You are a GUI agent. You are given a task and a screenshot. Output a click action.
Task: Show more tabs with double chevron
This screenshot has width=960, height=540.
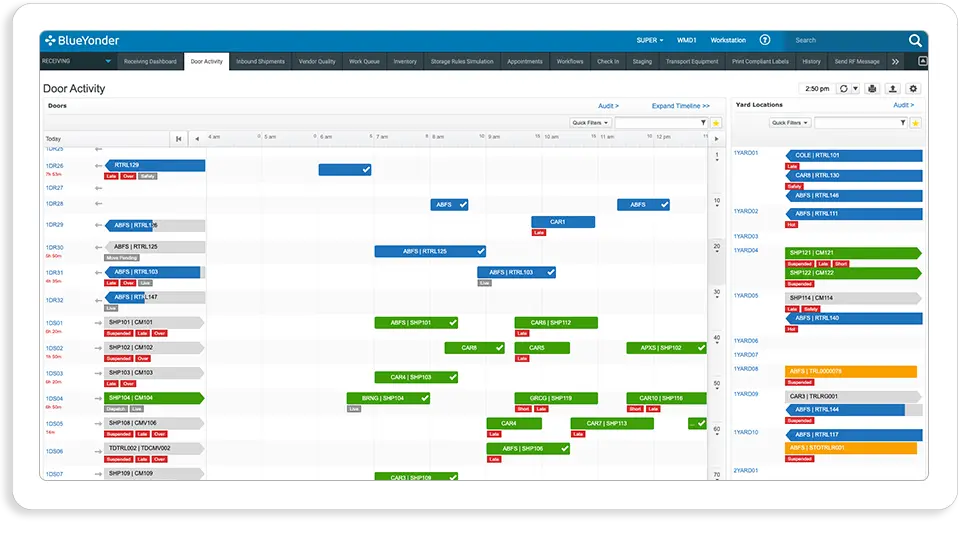click(x=895, y=61)
